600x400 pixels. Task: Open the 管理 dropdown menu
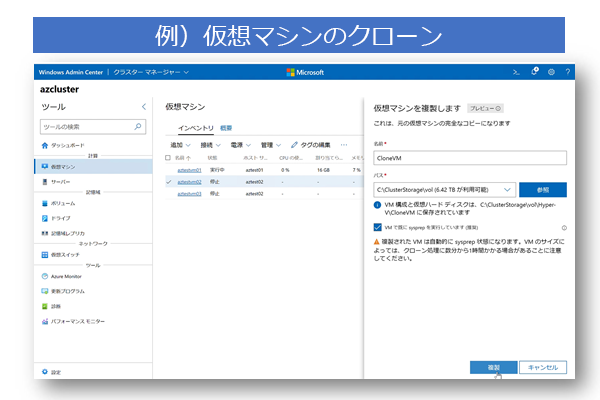(x=271, y=145)
